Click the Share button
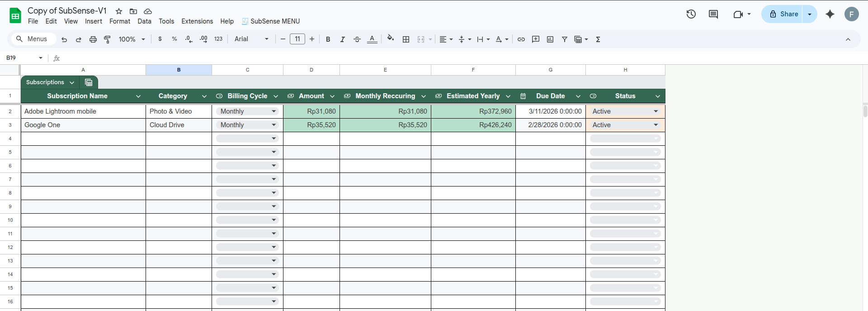This screenshot has height=311, width=868. click(783, 14)
